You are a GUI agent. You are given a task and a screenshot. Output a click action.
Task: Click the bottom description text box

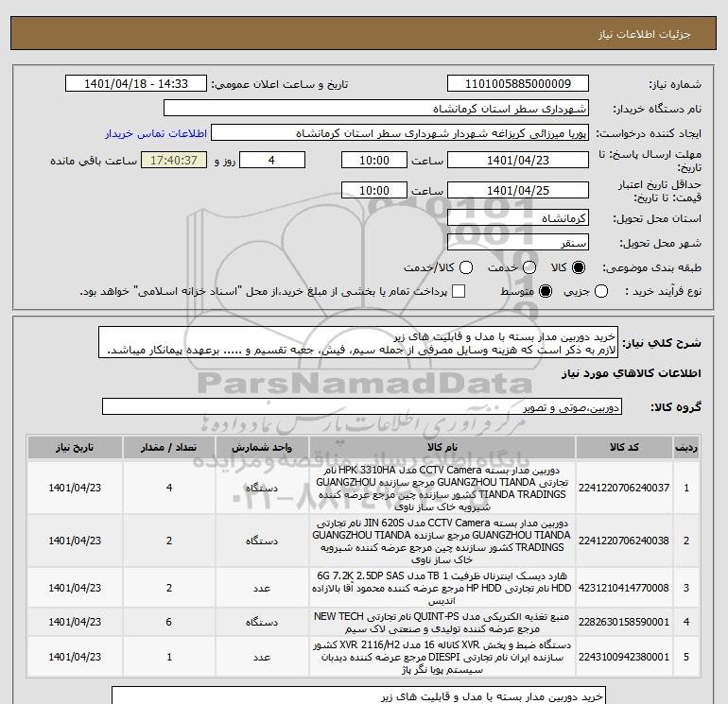tap(358, 695)
